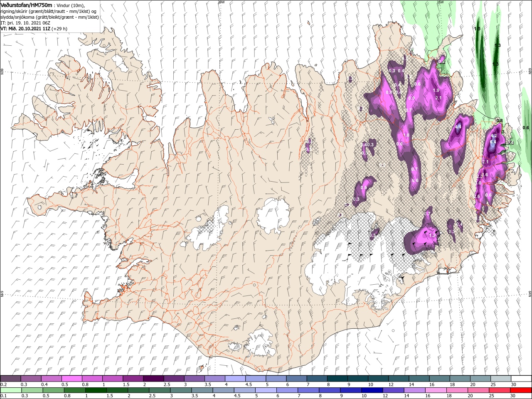This screenshot has height=399, width=532.
Task: Click the '20W' longitude label
Action: tap(221, 2)
